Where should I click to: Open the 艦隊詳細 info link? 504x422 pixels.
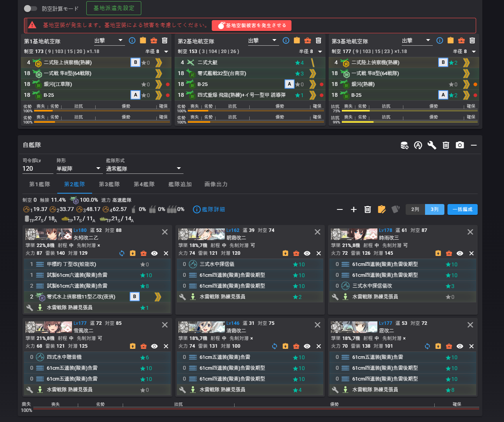coord(209,209)
